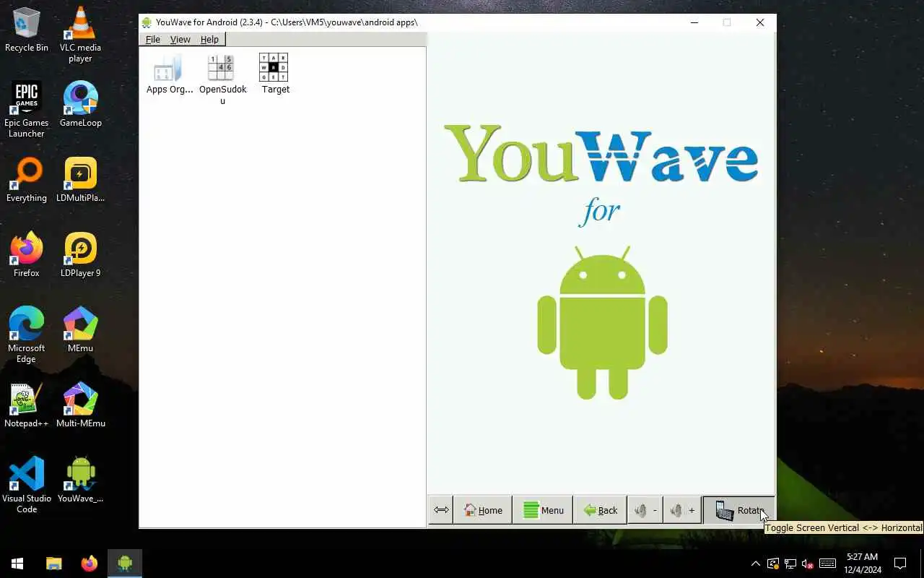Screen dimensions: 924x578
Task: Select the Epic Games Launcher desktop icon
Action: tap(27, 110)
